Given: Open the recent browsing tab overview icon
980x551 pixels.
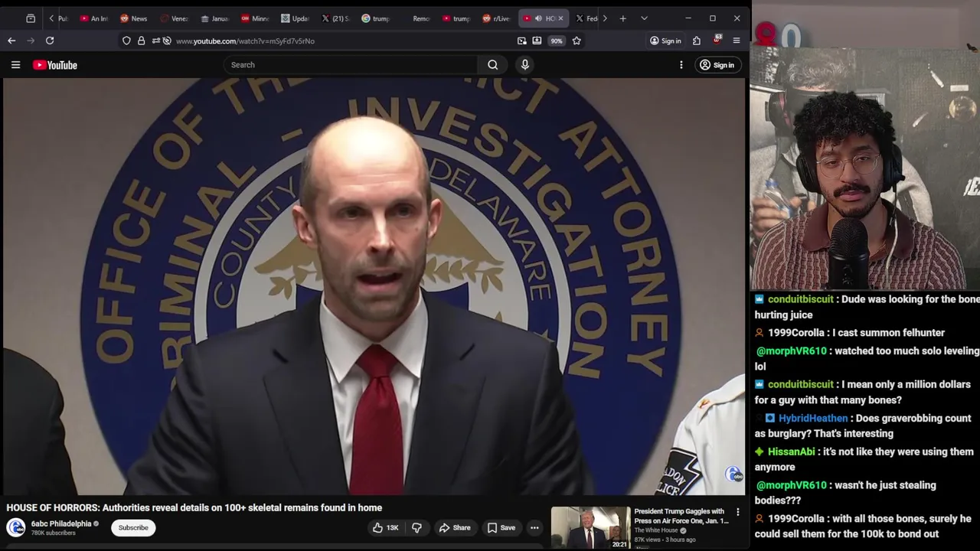Looking at the screenshot, I should tap(31, 18).
